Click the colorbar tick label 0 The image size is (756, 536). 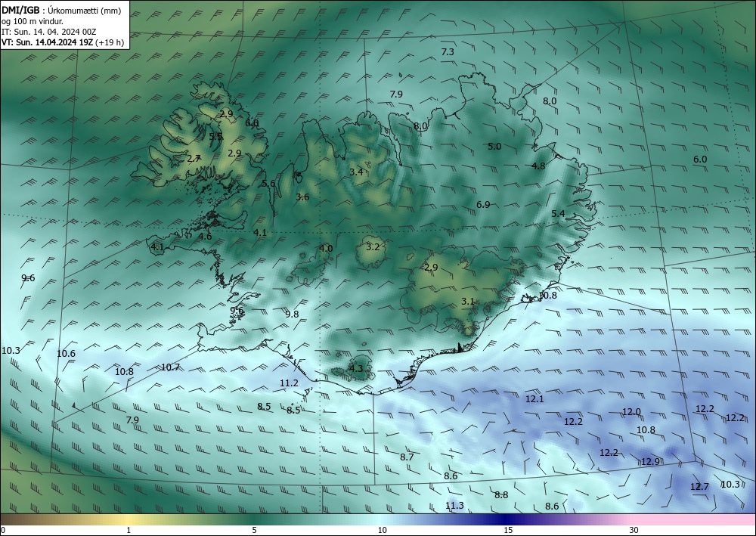3,531
